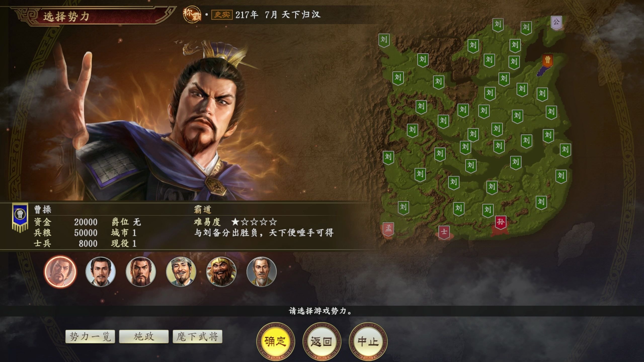View 麾下武将 subordinate officers list
644x362 pixels.
pos(197,337)
